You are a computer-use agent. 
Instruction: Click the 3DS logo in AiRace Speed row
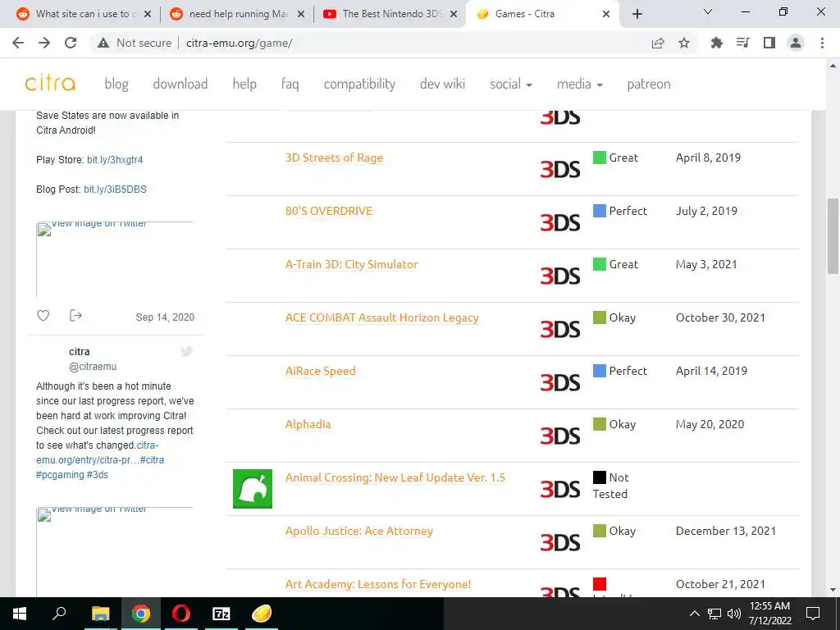[559, 382]
